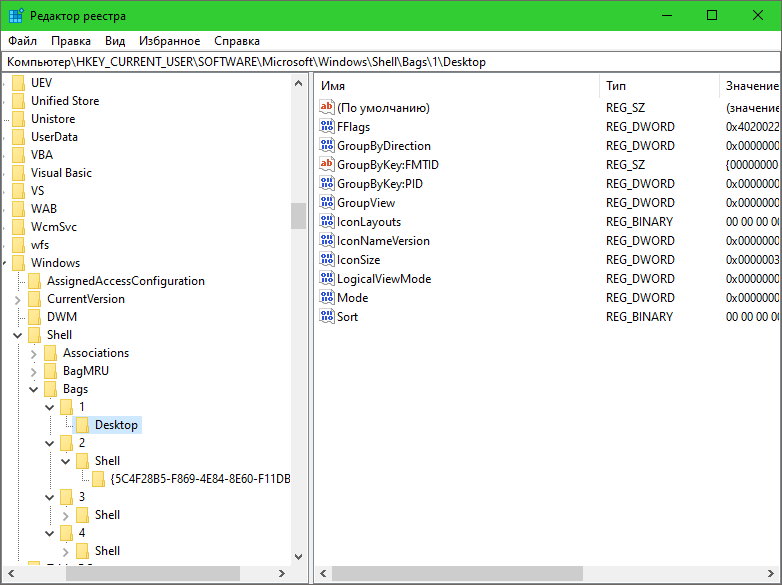Click the FFlags DWORD value icon
The image size is (782, 585).
[327, 127]
